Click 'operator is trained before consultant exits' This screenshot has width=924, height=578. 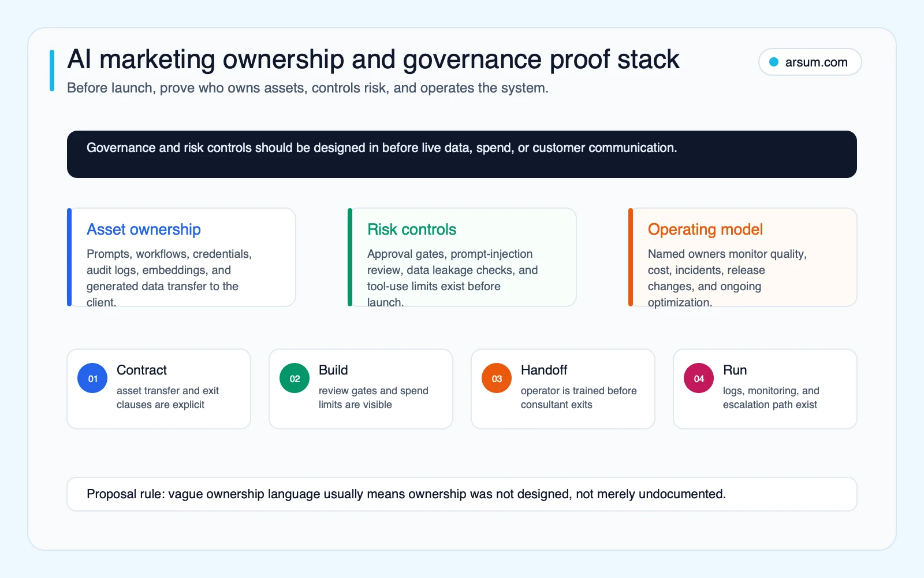(579, 398)
